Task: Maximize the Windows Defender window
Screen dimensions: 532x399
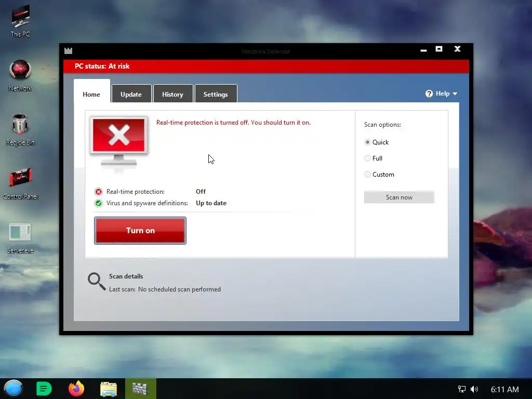Action: pyautogui.click(x=439, y=49)
